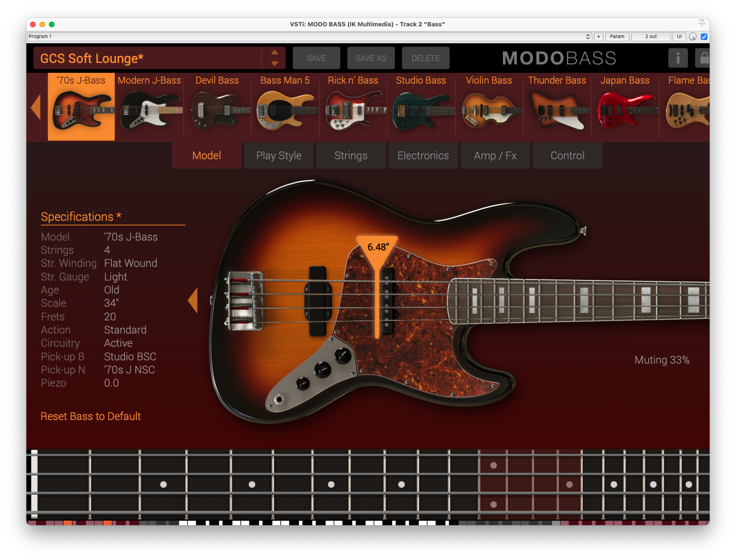
Task: Click the bass bridge
Action: click(x=244, y=301)
